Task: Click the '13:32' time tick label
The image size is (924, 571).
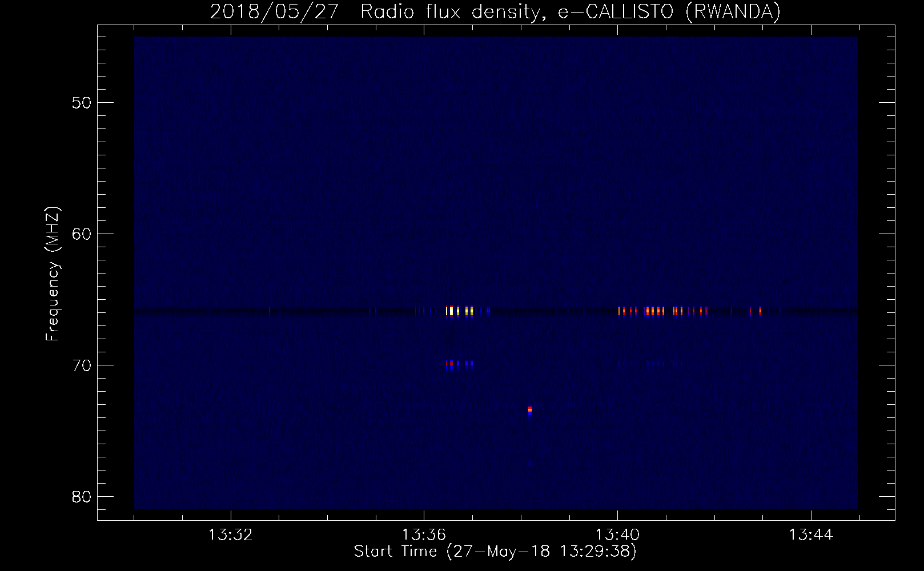Action: click(230, 535)
